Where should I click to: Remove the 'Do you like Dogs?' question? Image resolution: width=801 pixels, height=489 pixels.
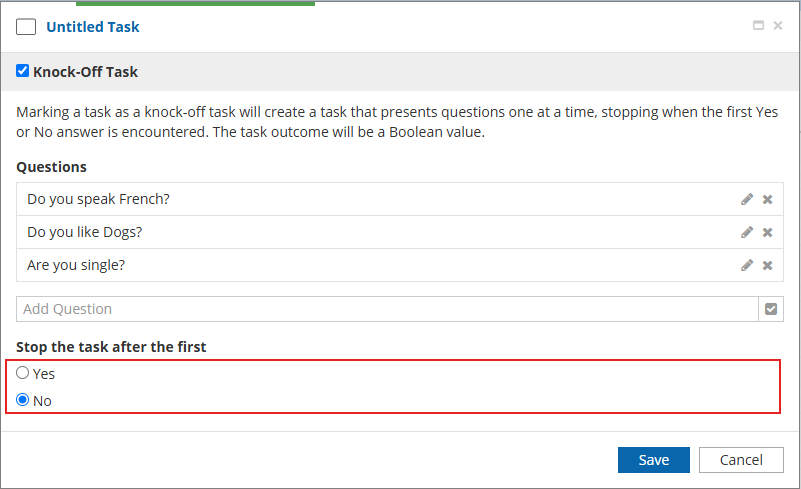768,232
